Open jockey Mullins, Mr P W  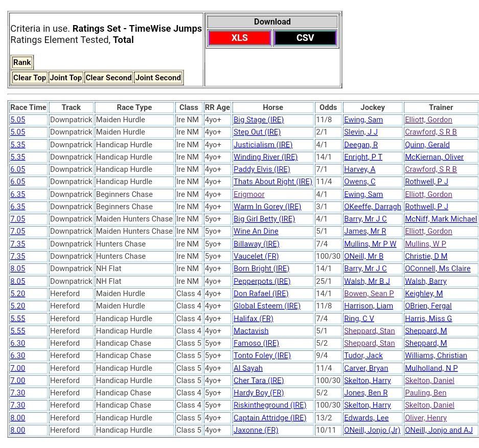(x=370, y=244)
